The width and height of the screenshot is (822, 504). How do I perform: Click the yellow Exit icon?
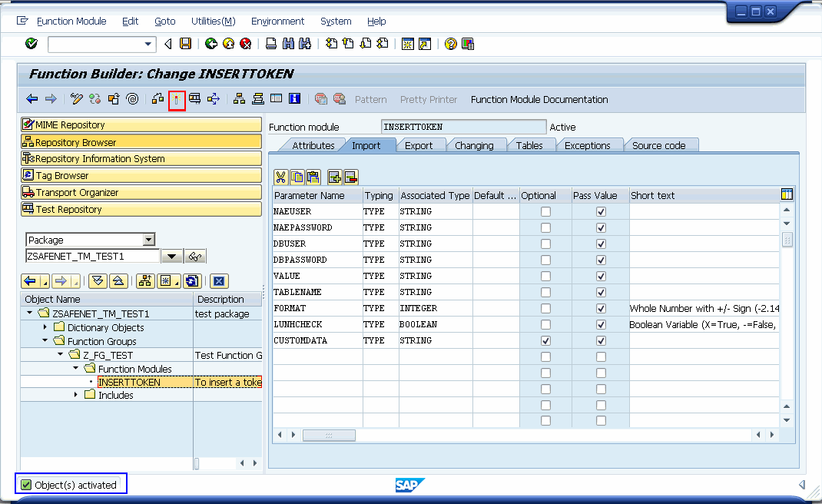pyautogui.click(x=229, y=44)
